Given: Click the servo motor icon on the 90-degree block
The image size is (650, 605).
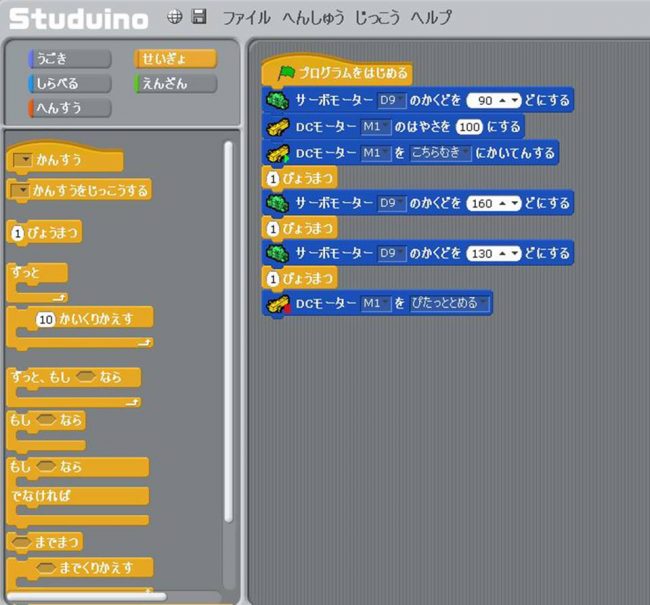Looking at the screenshot, I should click(x=277, y=100).
